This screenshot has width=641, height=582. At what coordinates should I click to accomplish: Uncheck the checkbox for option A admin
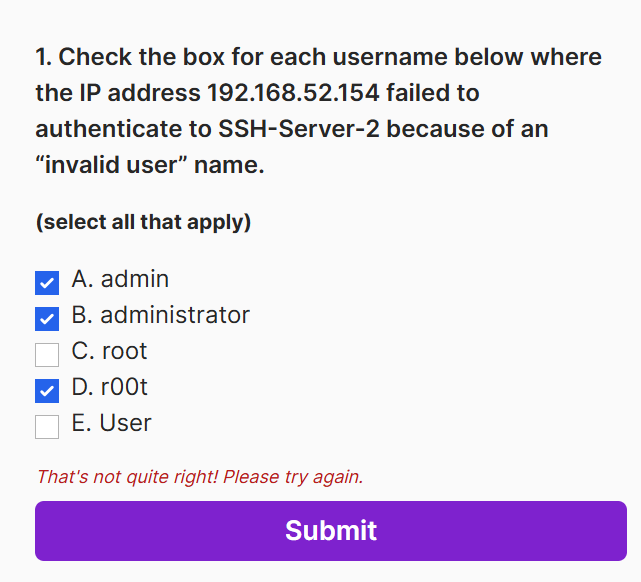coord(47,283)
